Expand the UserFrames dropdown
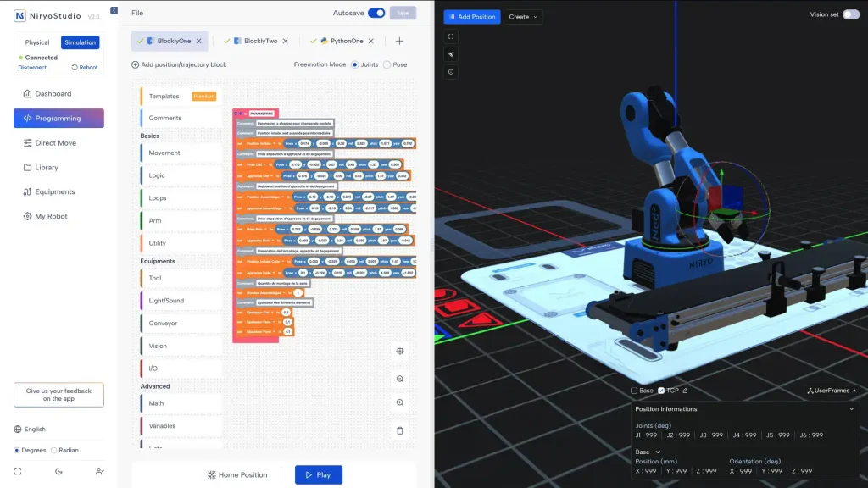 click(x=832, y=391)
